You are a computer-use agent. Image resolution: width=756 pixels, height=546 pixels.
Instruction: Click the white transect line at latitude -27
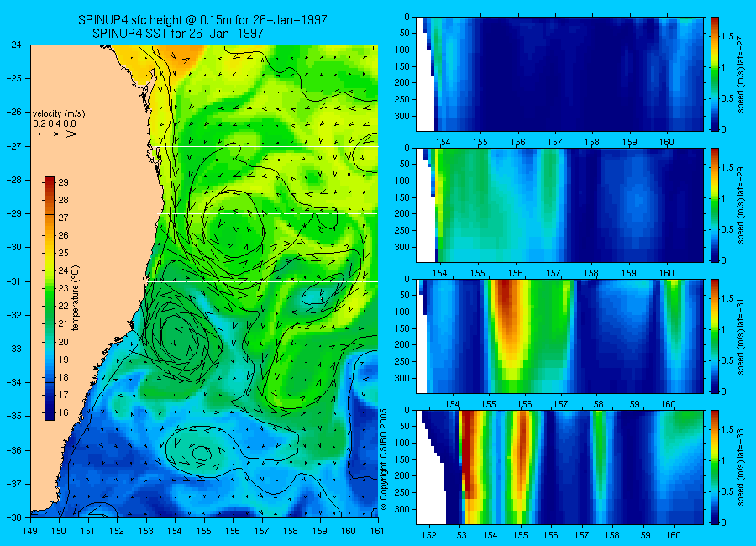268,147
